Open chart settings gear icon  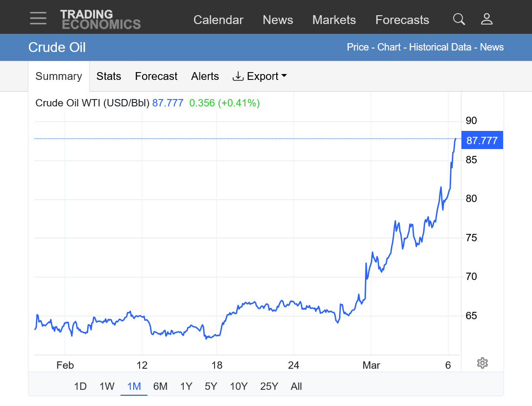pos(482,363)
